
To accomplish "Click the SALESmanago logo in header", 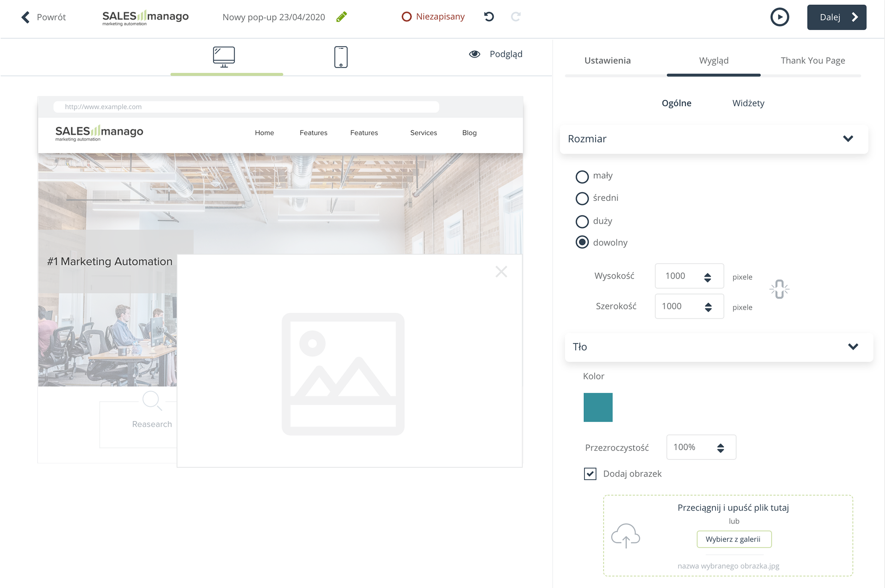I will click(145, 18).
